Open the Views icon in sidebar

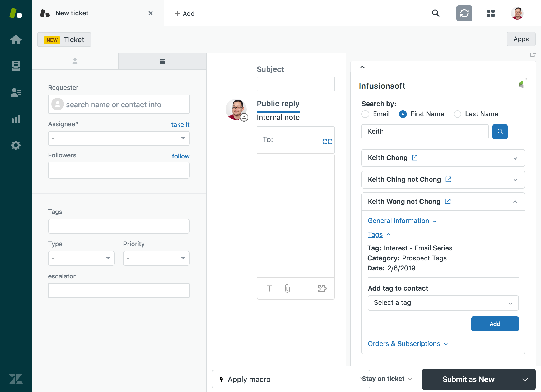coord(16,66)
